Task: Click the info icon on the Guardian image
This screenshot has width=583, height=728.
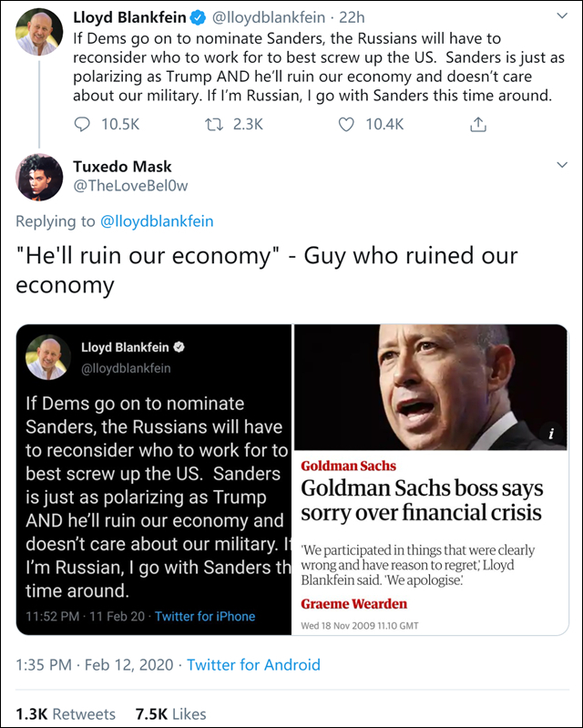Action: tap(552, 435)
